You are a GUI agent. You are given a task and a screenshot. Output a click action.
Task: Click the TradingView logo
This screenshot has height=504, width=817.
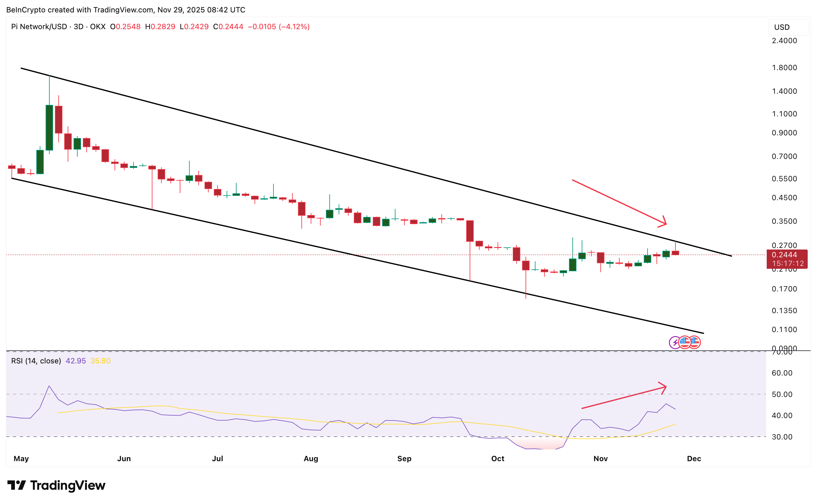coord(55,485)
